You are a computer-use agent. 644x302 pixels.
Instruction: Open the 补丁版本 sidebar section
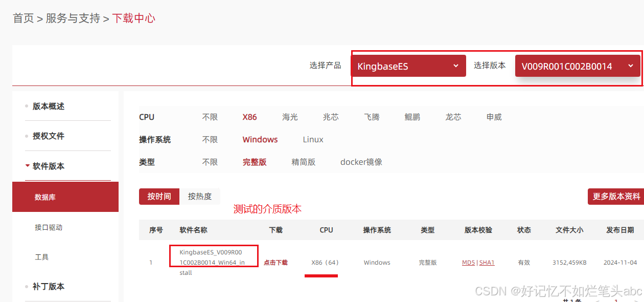coord(48,286)
